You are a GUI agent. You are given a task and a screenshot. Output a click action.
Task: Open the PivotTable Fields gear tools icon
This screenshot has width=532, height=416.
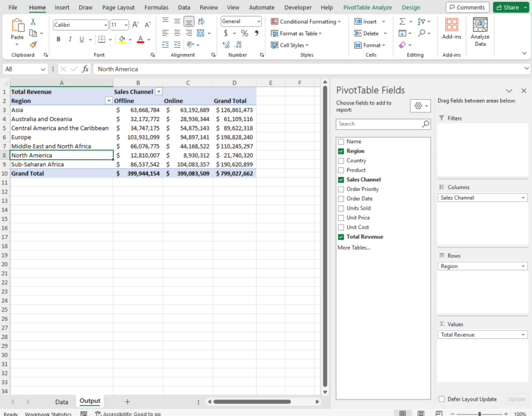pyautogui.click(x=420, y=105)
